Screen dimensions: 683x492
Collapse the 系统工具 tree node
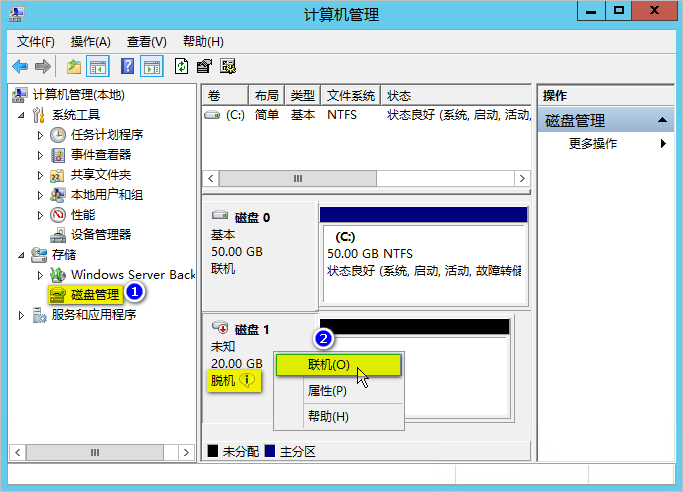tap(20, 115)
